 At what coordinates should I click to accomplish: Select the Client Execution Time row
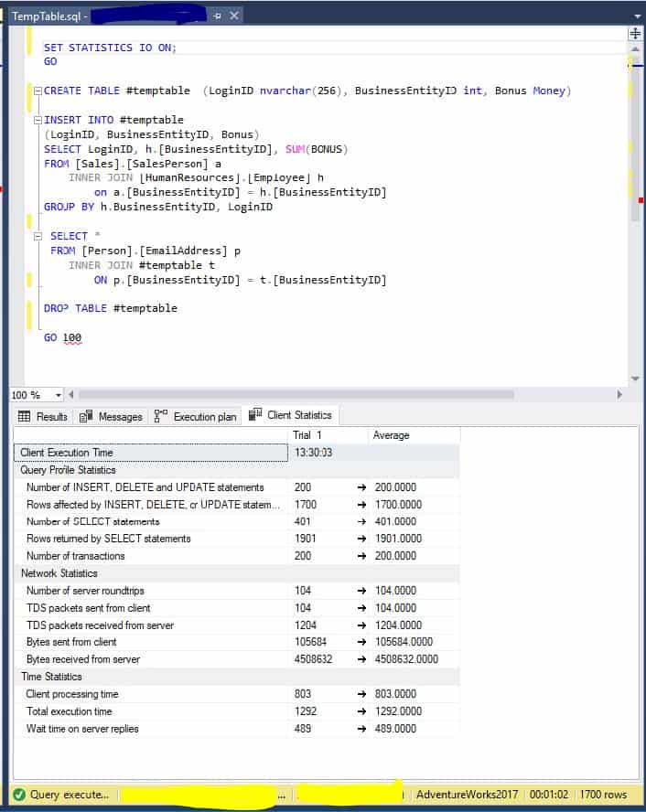click(236, 453)
